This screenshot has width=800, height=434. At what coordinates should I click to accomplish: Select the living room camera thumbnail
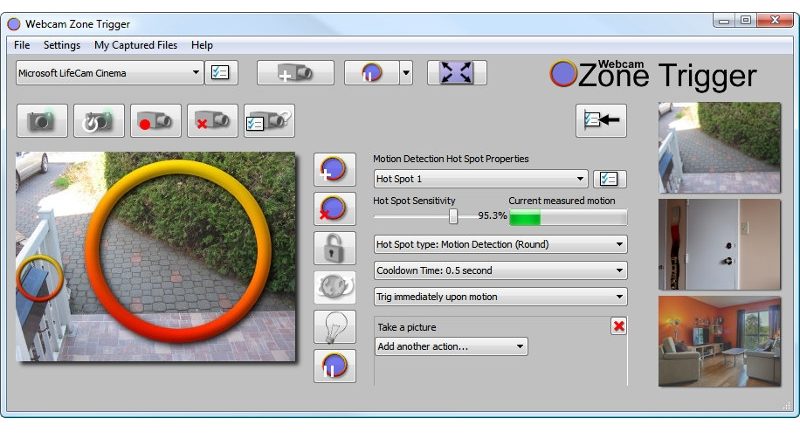tap(719, 342)
